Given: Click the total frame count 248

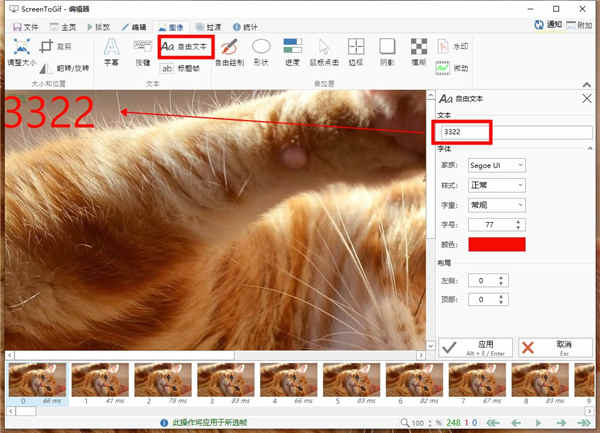Looking at the screenshot, I should point(453,423).
